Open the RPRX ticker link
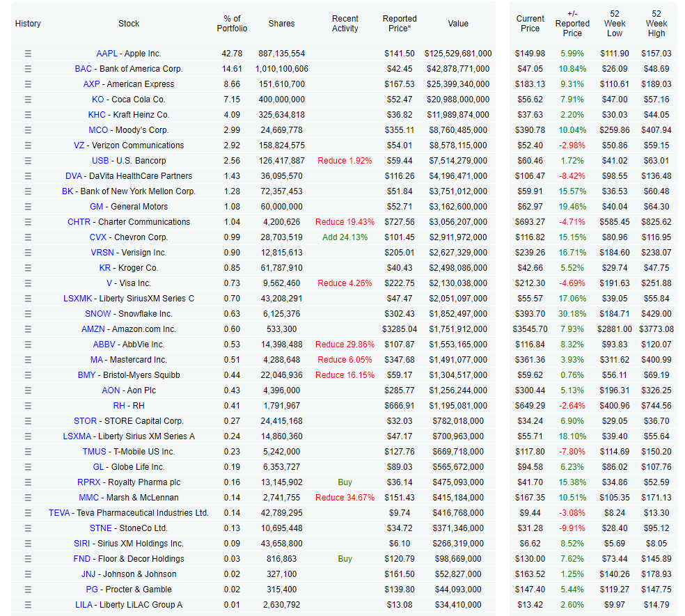This screenshot has width=685, height=616. click(88, 482)
